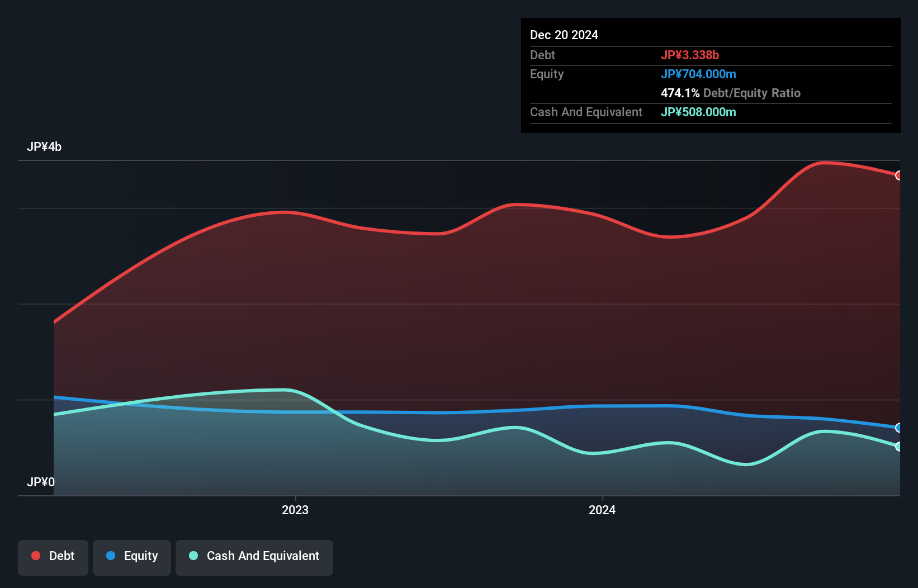
Task: Click the Cash And Equivalent tooltip label
Action: click(586, 112)
